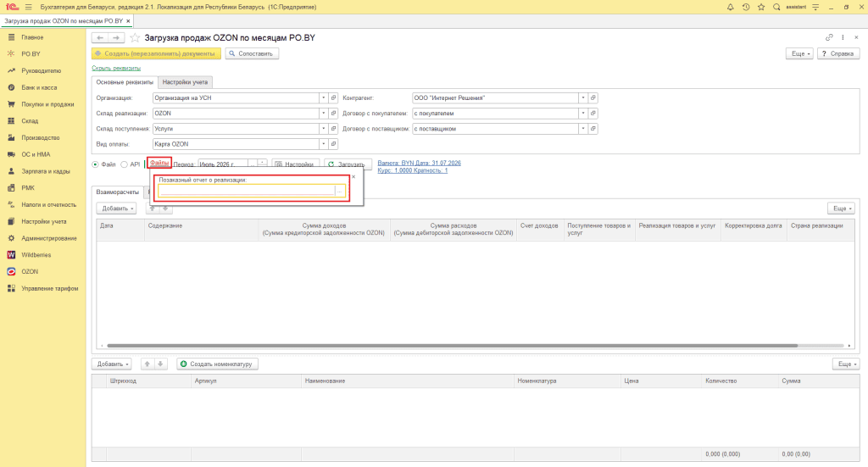Image resolution: width=868 pixels, height=467 pixels.
Task: Select the Файл radio button
Action: 95,164
